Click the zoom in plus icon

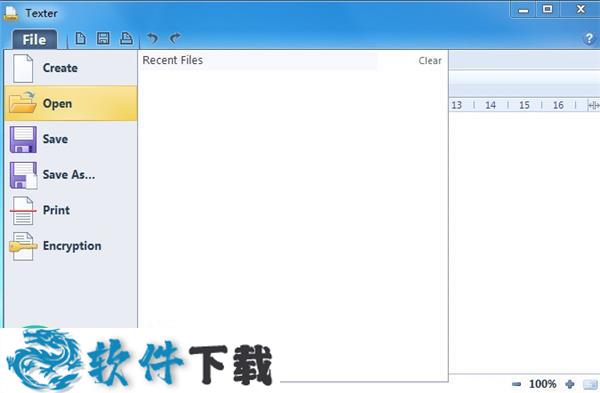[570, 384]
